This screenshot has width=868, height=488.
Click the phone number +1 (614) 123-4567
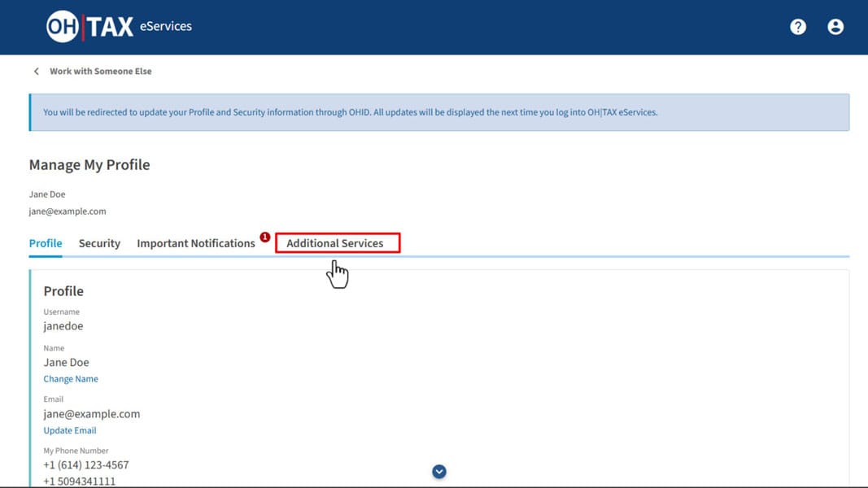[85, 465]
